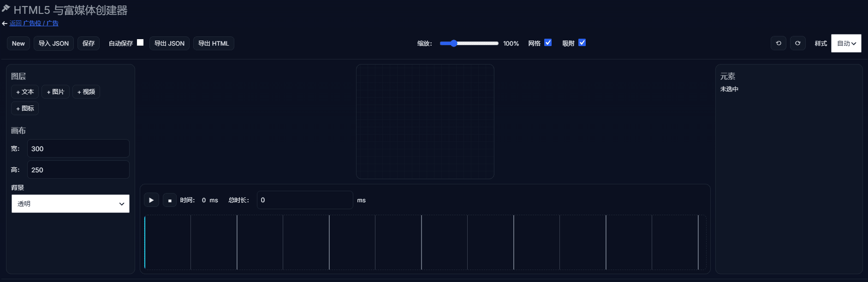Click the cyan playhead on the timeline
Image resolution: width=868 pixels, height=282 pixels.
click(145, 242)
